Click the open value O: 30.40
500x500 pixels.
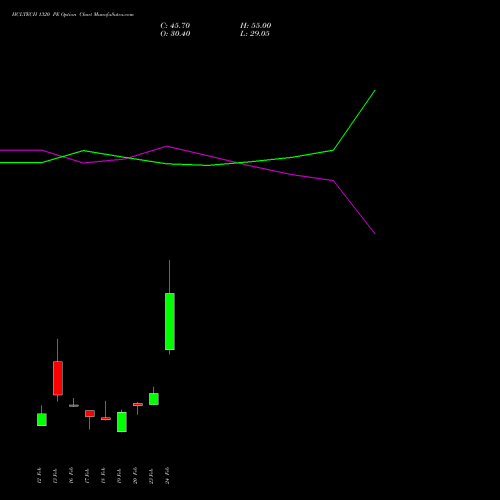click(x=175, y=34)
